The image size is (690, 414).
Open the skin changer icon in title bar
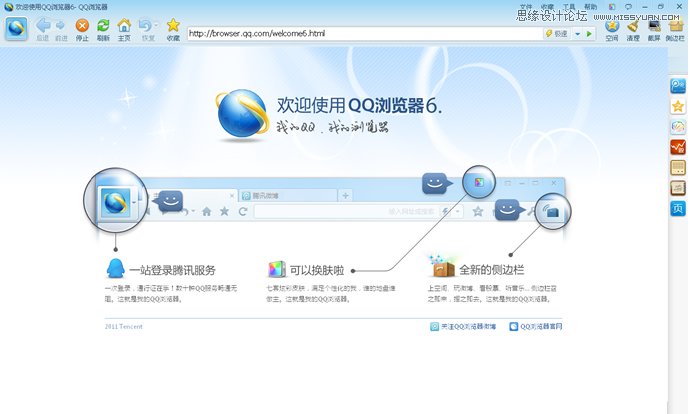[612, 7]
